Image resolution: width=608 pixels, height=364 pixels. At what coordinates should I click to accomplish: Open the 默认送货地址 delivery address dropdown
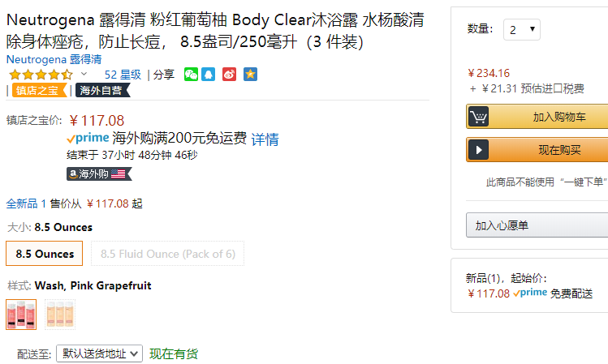click(x=99, y=353)
